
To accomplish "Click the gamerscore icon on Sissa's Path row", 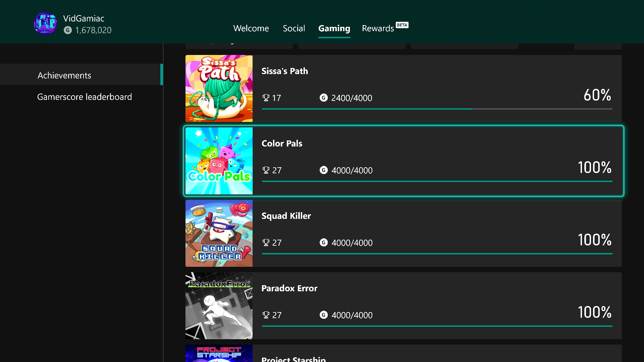I will click(323, 98).
